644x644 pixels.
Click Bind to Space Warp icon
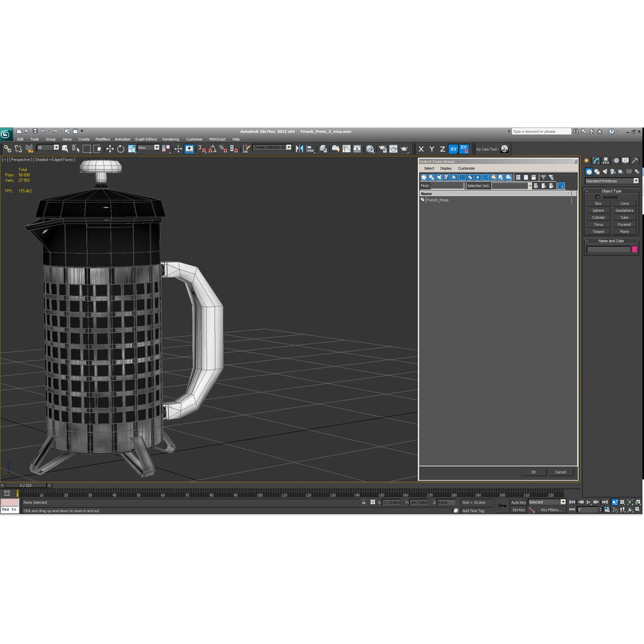pyautogui.click(x=29, y=148)
